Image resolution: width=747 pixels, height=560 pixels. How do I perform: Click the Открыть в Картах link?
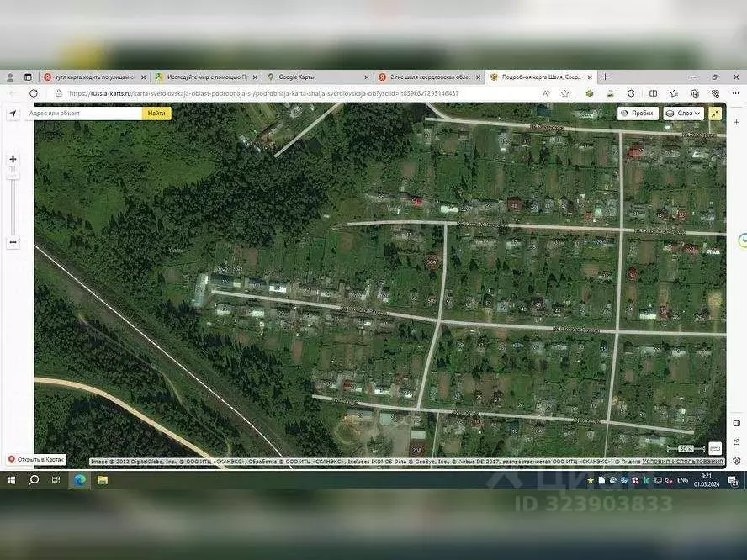pos(36,460)
